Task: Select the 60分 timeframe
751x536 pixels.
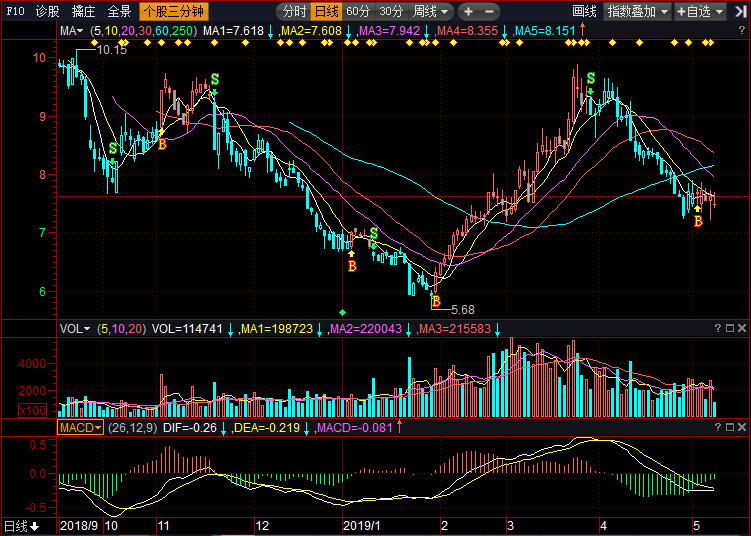Action: [x=357, y=12]
